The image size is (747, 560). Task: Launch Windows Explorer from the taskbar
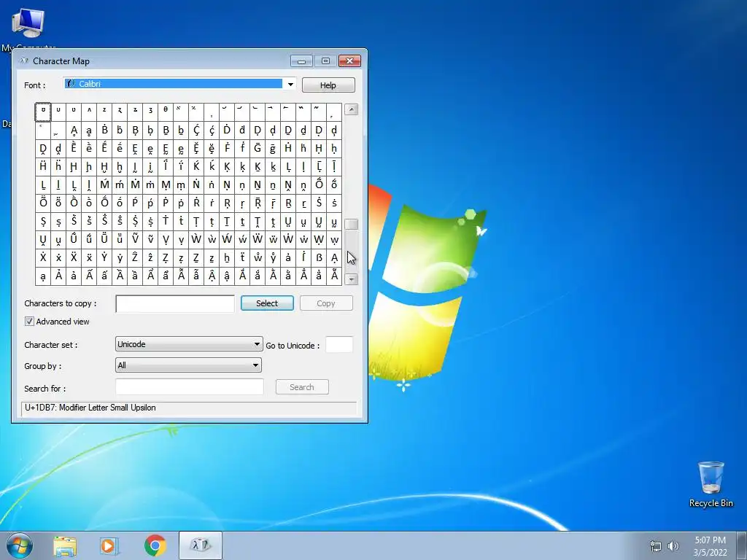[65, 546]
